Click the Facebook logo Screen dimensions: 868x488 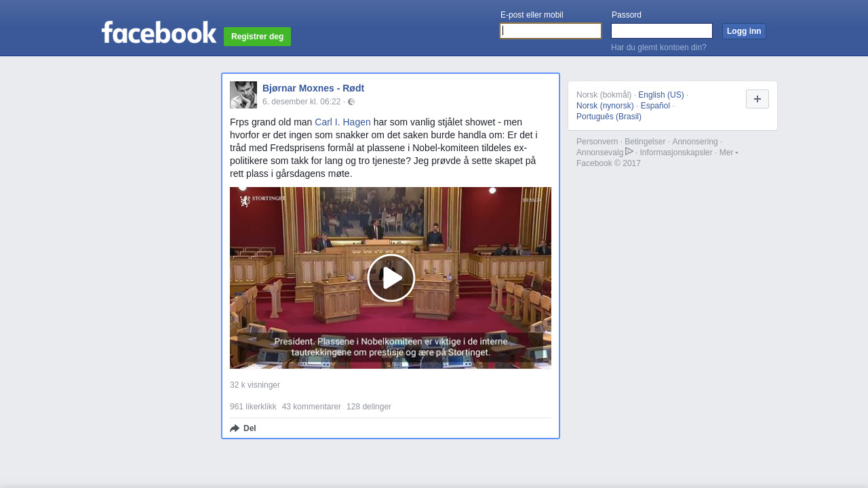coord(159,33)
